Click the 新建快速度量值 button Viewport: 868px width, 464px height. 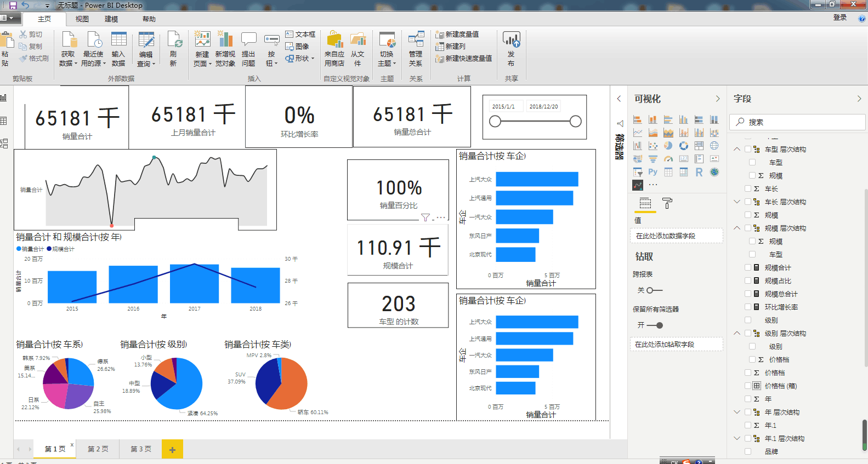[x=463, y=58]
